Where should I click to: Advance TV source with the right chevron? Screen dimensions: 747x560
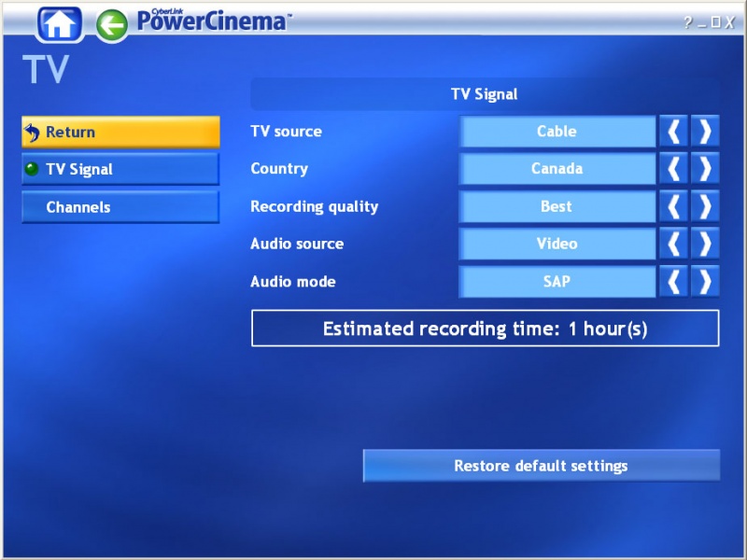click(x=707, y=132)
